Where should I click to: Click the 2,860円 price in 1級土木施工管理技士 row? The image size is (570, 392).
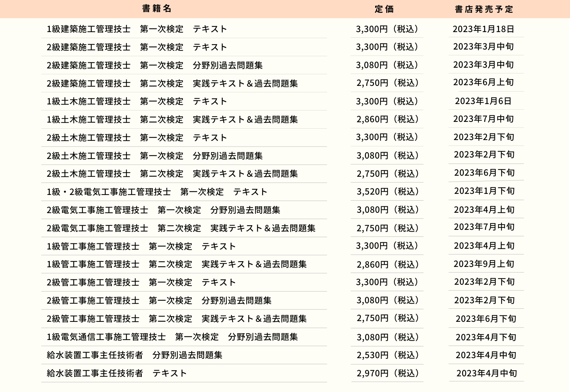point(388,119)
